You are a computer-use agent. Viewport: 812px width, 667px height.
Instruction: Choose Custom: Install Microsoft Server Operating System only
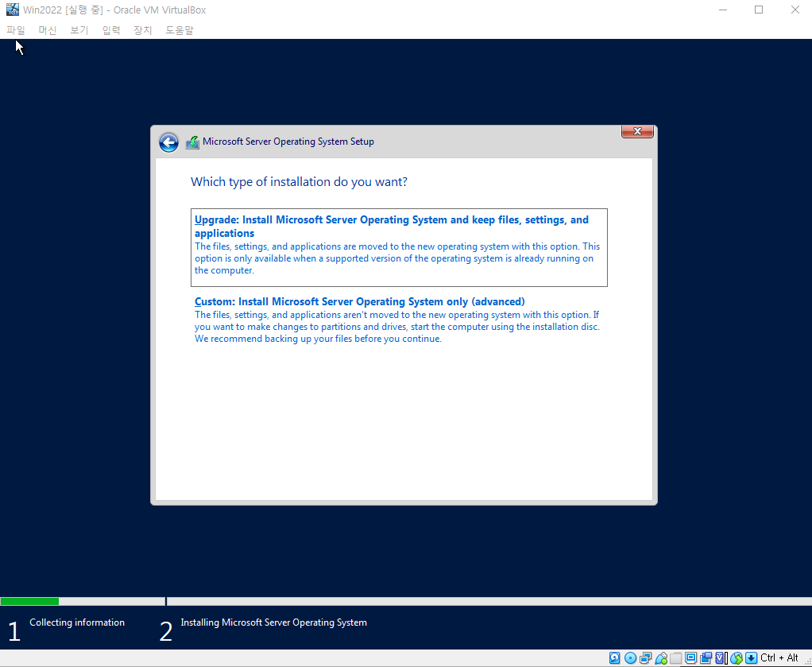tap(398, 320)
